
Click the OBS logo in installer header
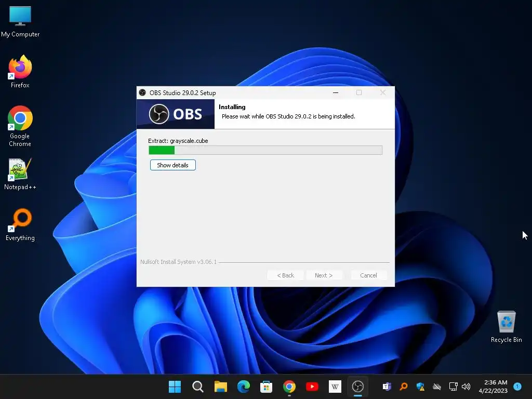(176, 114)
